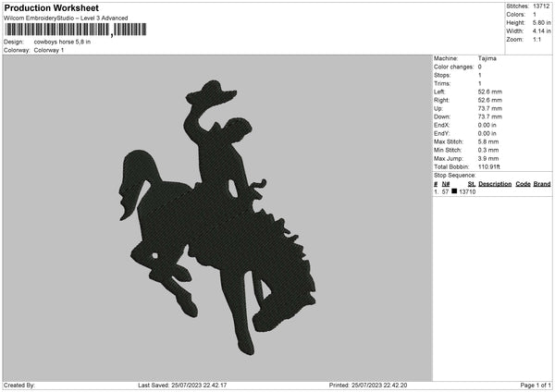This screenshot has width=555, height=392.
Task: Click the 'Created By:' footer label
Action: pyautogui.click(x=19, y=386)
